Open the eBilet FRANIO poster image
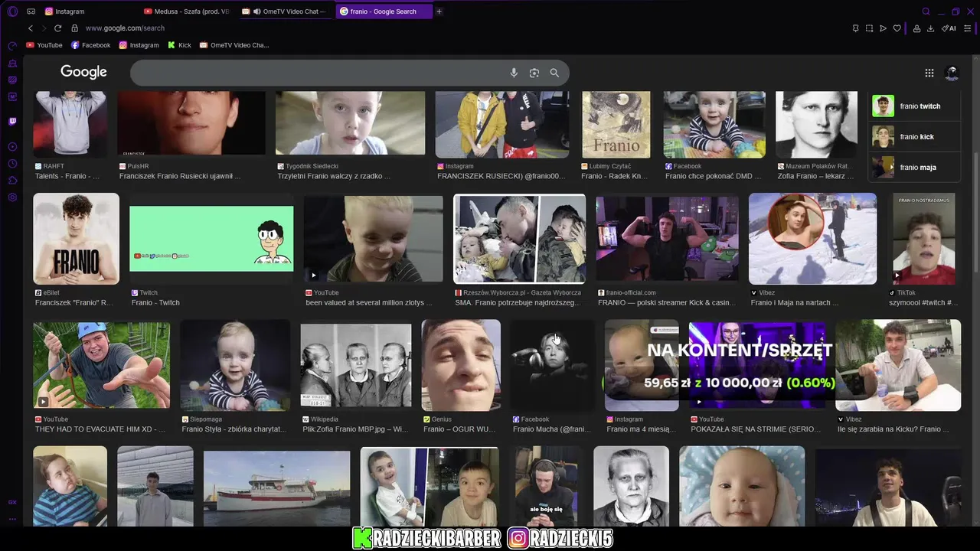Viewport: 980px width, 551px height. tap(76, 239)
